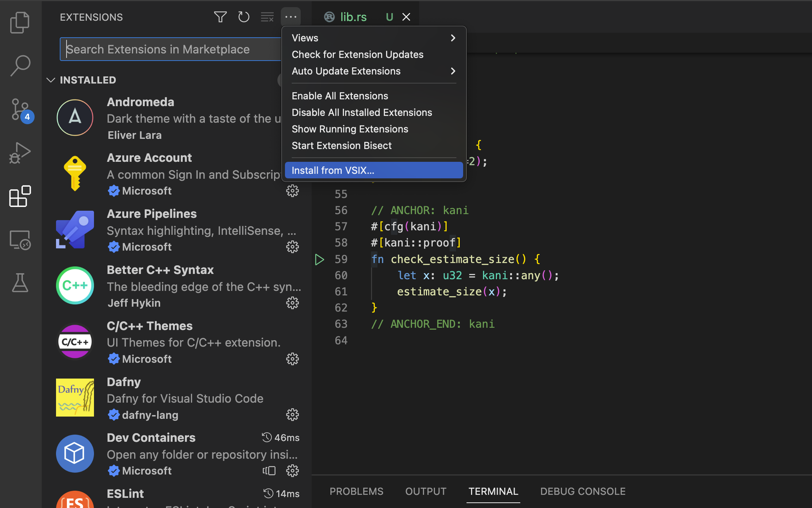Switch to the DEBUG CONSOLE tab
The height and width of the screenshot is (508, 812).
coord(583,491)
